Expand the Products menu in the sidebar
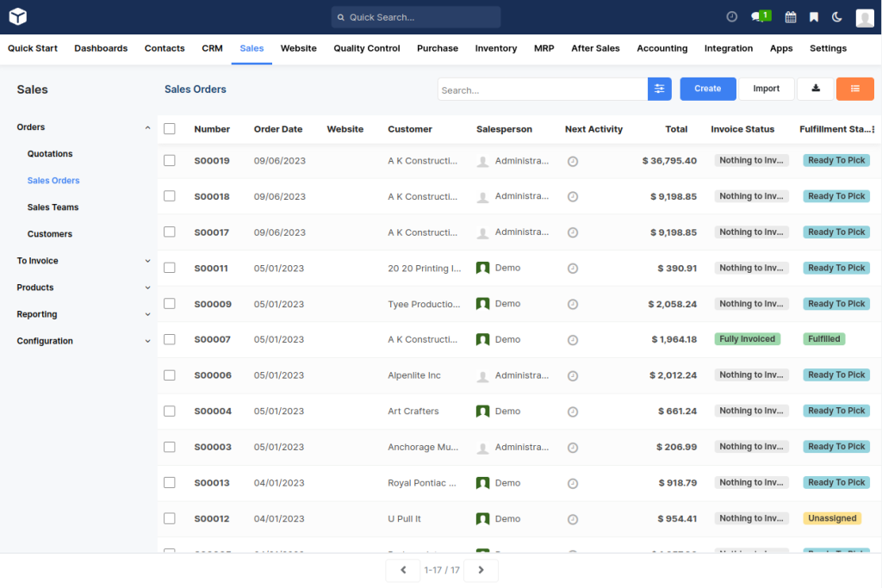Image resolution: width=882 pixels, height=588 pixels. click(147, 288)
